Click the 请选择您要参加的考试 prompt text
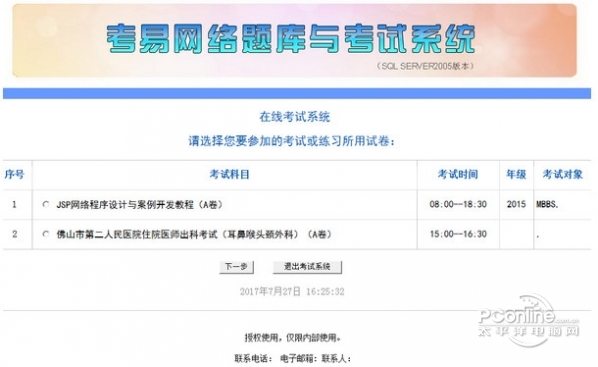Viewport: 598px width, 367px height. click(x=292, y=141)
